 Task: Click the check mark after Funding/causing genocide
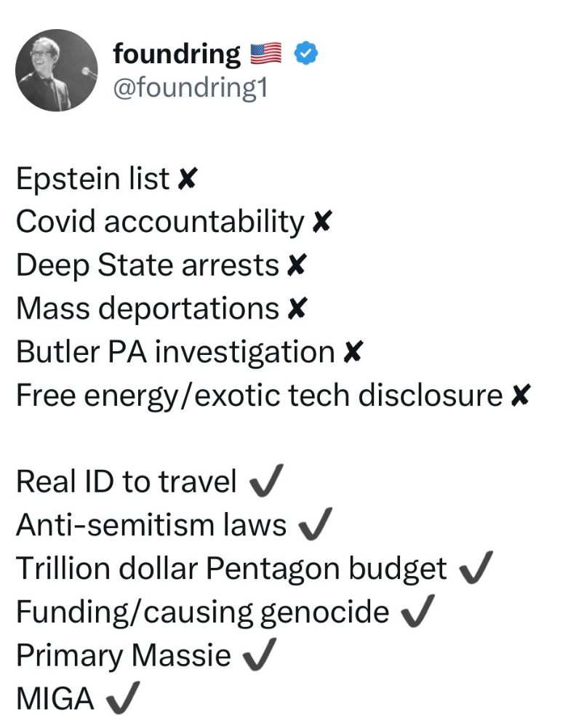coord(417,612)
